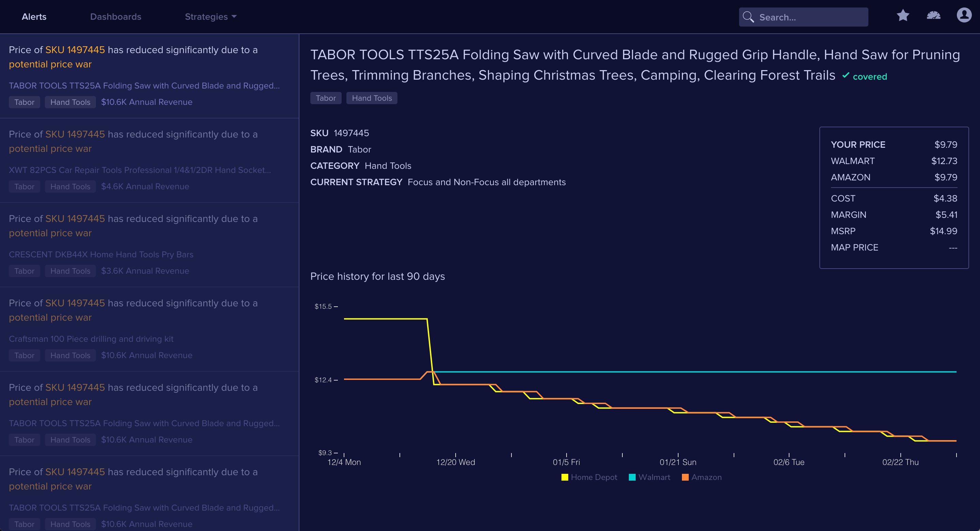This screenshot has height=531, width=980.
Task: Select the MARGIN $5.41 value
Action: point(947,215)
